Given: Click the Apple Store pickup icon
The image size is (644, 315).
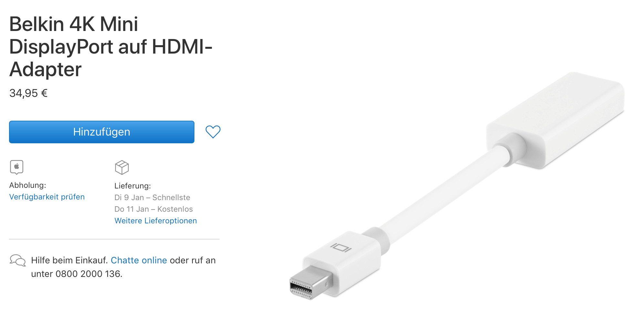Looking at the screenshot, I should click(x=17, y=167).
